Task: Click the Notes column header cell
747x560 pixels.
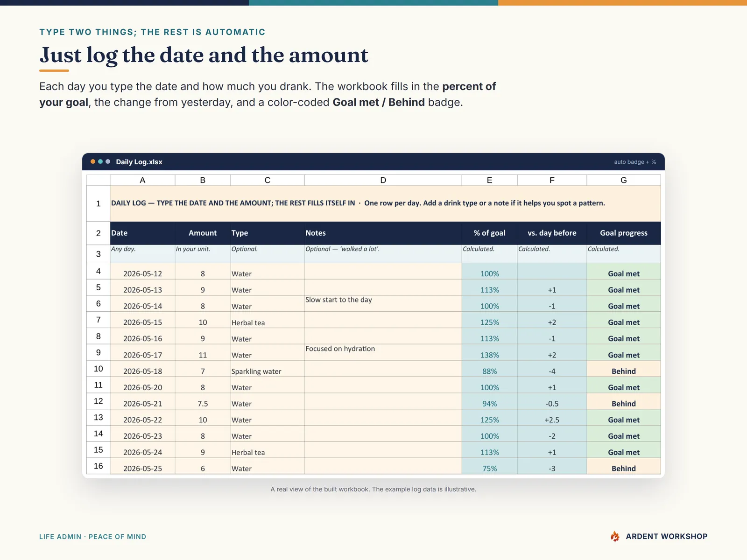Action: (x=383, y=233)
